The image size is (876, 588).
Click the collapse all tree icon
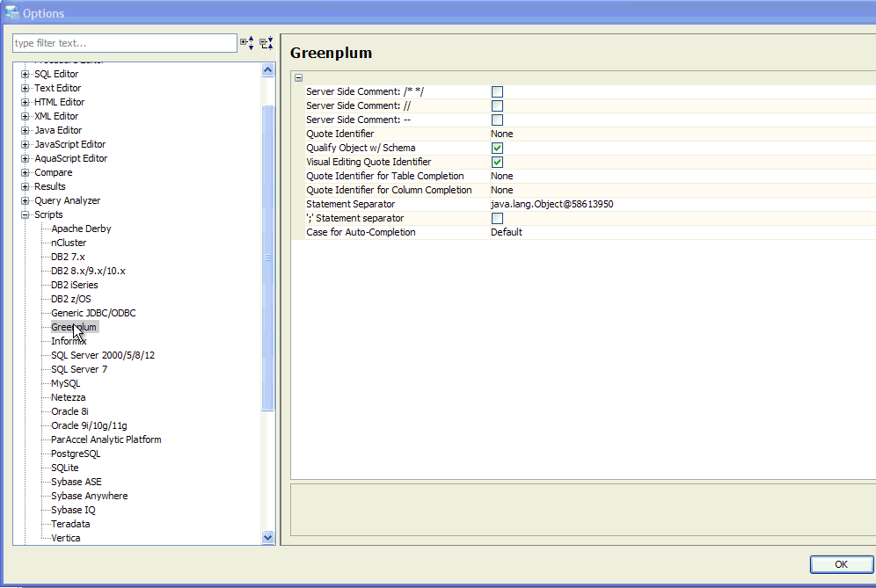(266, 43)
